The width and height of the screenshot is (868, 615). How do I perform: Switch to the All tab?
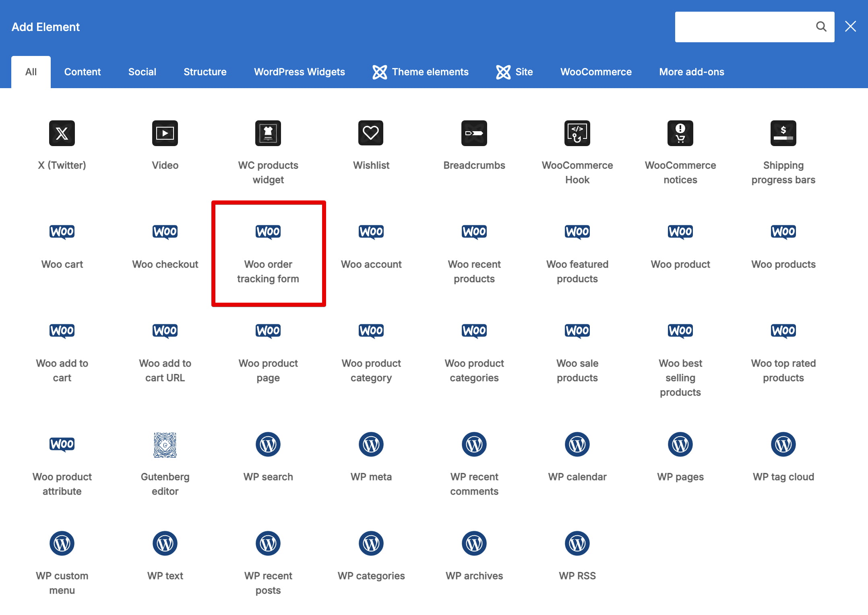[x=31, y=72]
